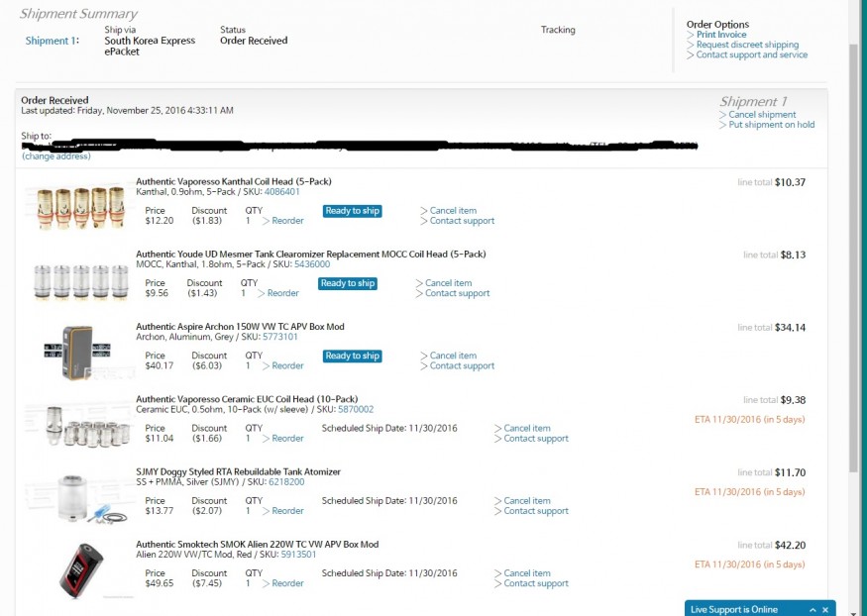Click Ready to ship badge for Youde Mesmer
The height and width of the screenshot is (616, 867).
point(348,283)
